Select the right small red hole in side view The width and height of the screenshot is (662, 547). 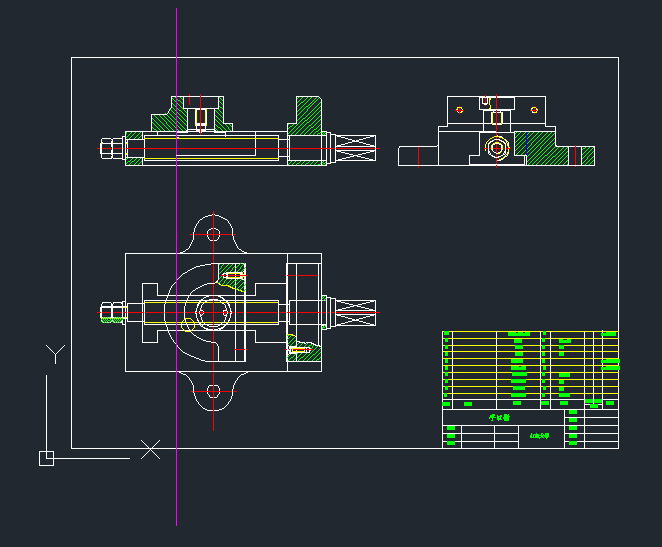(535, 109)
